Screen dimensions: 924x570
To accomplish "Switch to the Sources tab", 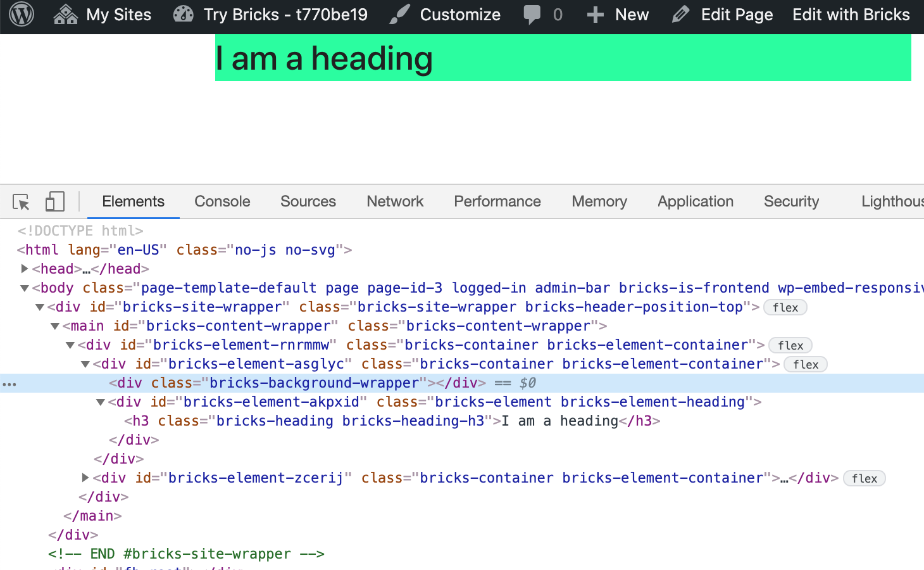I will tap(308, 201).
